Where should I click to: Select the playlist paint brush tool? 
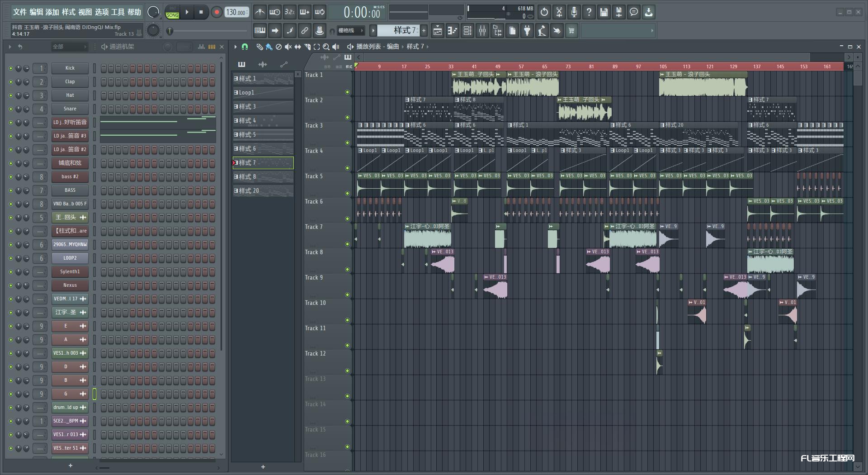269,47
